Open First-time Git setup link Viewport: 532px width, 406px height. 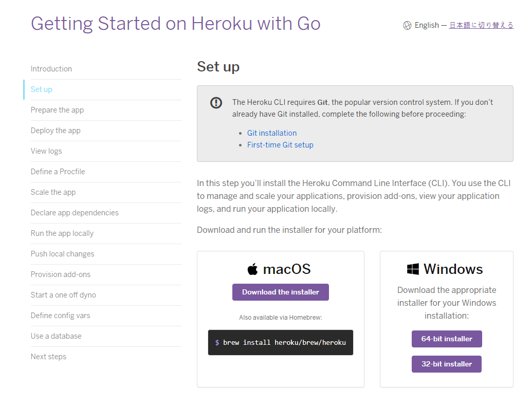(x=280, y=145)
